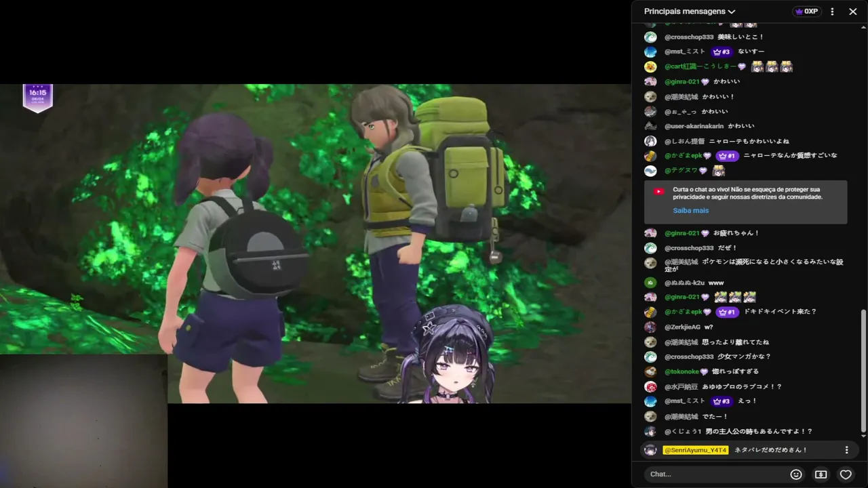The width and height of the screenshot is (868, 488).
Task: Click username @crosschop333 beside 美味しいとこ！
Action: (689, 37)
